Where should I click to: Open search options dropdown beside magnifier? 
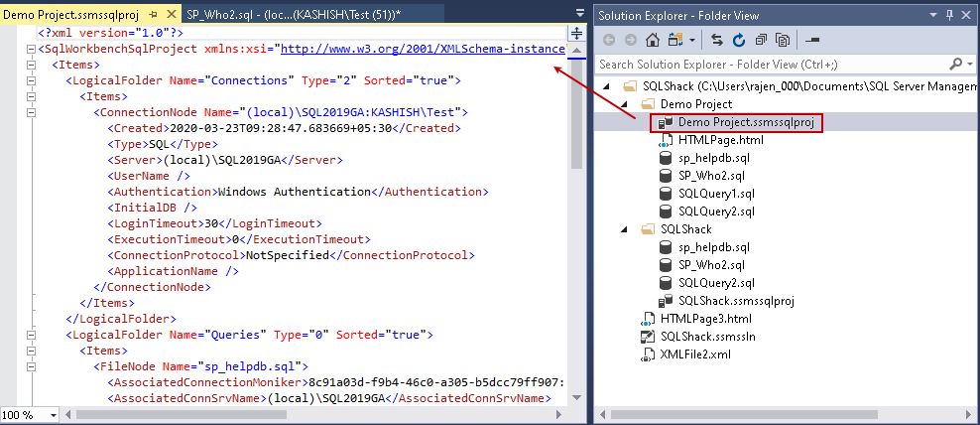point(970,65)
